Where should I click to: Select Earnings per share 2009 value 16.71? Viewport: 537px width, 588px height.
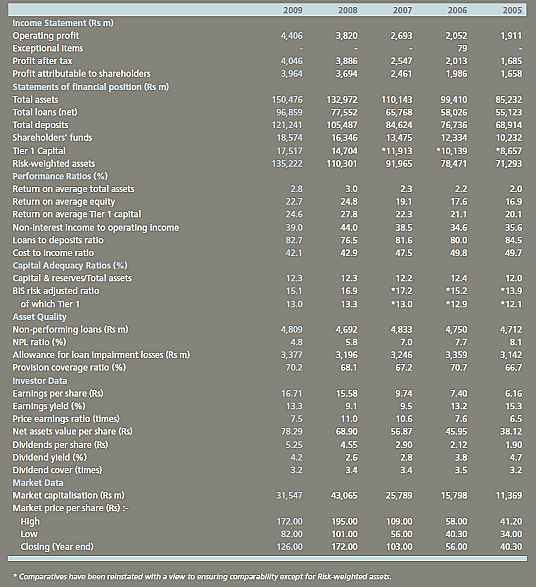click(x=292, y=394)
